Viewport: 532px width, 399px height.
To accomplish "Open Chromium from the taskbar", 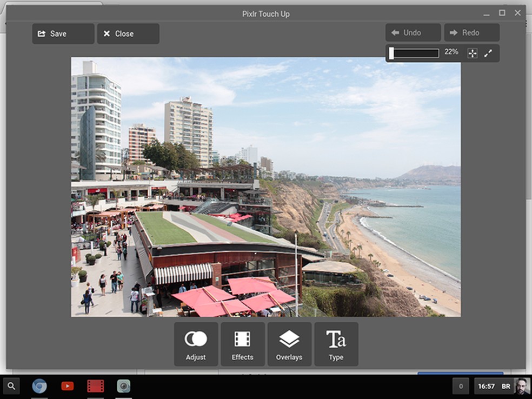I will (39, 386).
